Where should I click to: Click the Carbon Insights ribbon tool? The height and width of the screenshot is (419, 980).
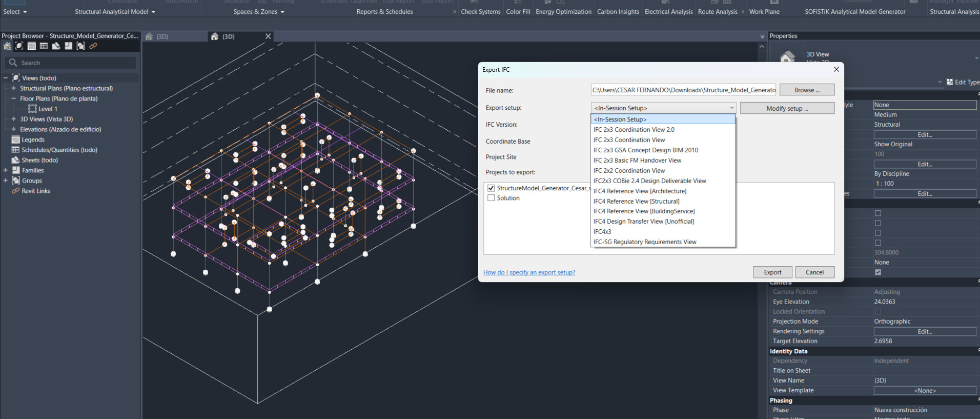click(618, 11)
